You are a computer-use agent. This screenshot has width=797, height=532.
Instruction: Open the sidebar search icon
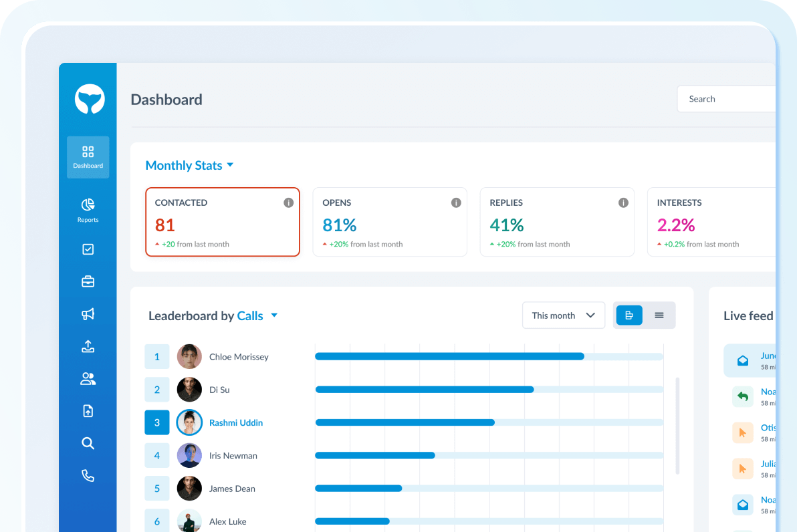pos(88,443)
